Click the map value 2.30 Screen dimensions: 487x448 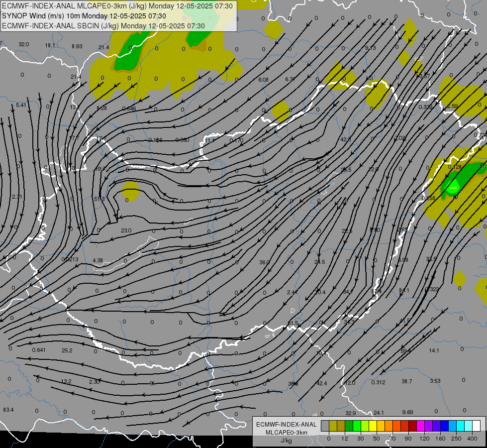(x=95, y=381)
